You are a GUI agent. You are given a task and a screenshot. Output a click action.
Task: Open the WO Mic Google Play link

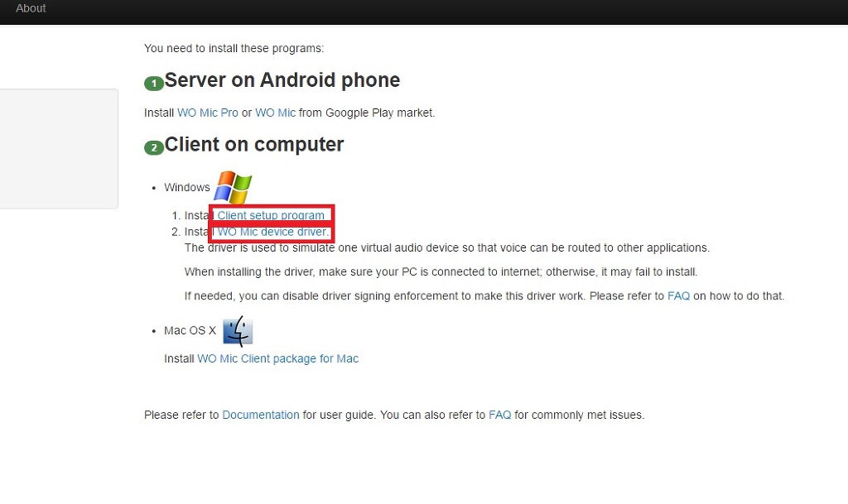click(275, 113)
